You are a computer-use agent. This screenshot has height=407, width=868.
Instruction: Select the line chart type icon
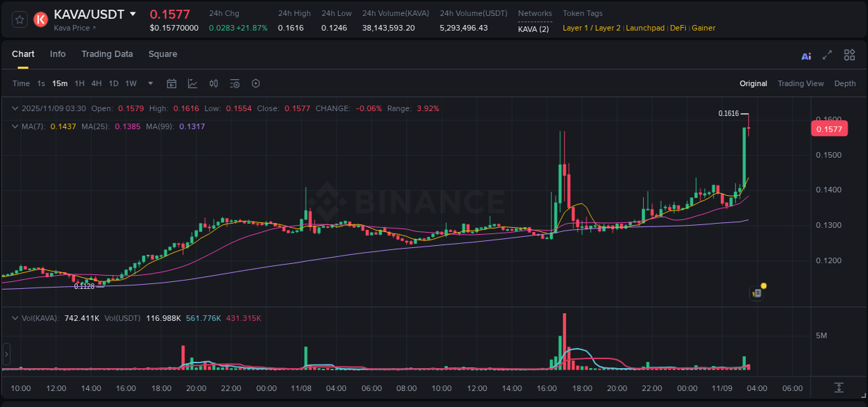tap(192, 83)
